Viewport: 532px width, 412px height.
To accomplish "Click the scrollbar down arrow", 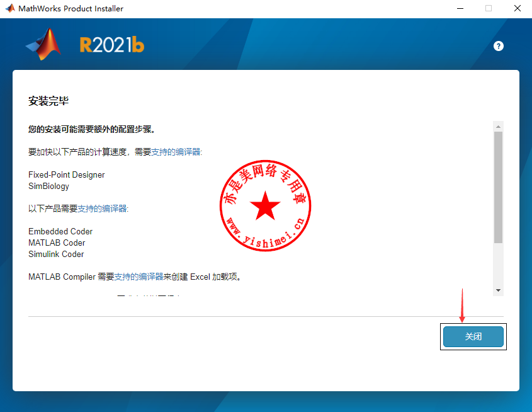I will point(498,290).
